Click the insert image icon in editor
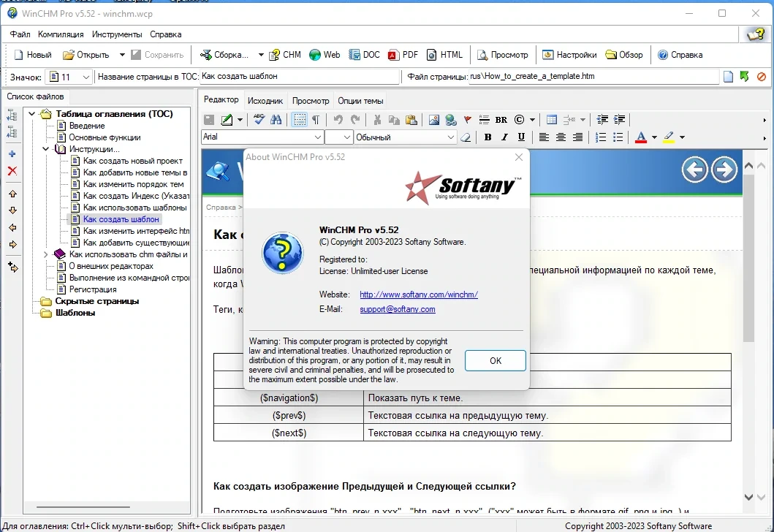Viewport: 774px width, 532px height. pyautogui.click(x=434, y=119)
